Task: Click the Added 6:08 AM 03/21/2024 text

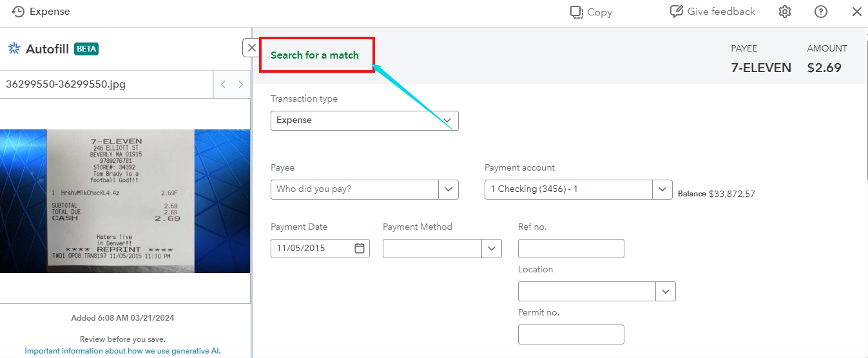Action: pos(122,318)
